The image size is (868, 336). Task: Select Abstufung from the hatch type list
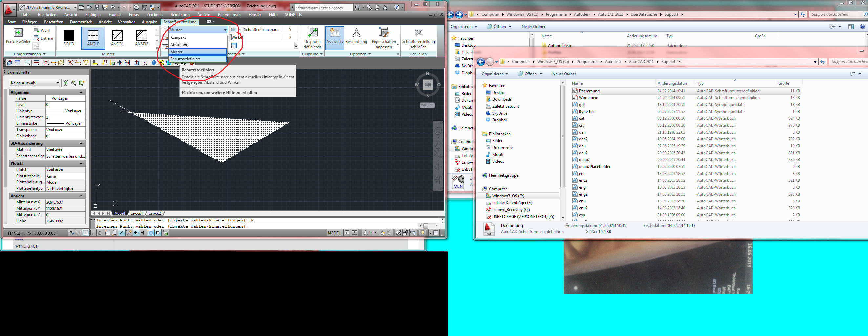tap(198, 45)
